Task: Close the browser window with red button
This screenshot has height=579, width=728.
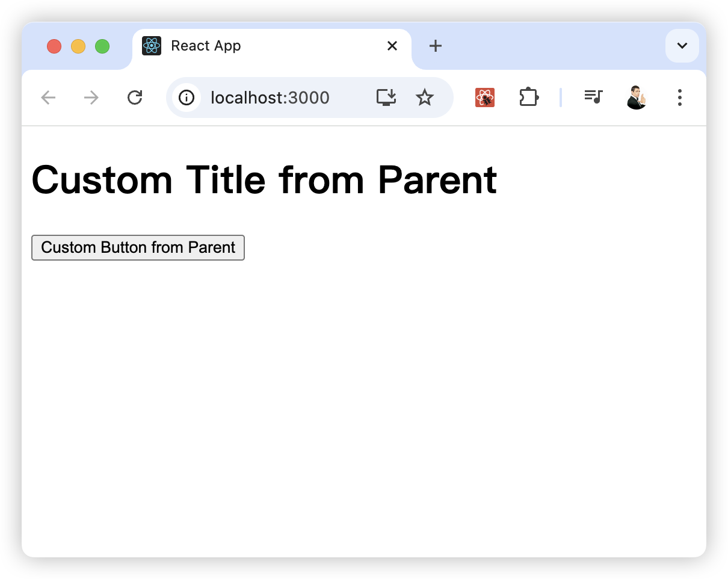Action: [54, 46]
